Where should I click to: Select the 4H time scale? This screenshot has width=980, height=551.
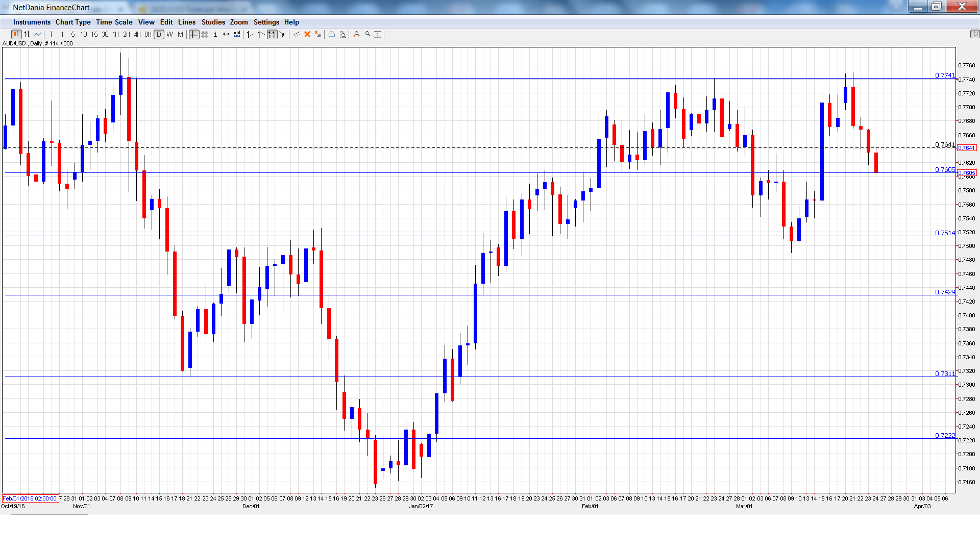click(x=137, y=35)
